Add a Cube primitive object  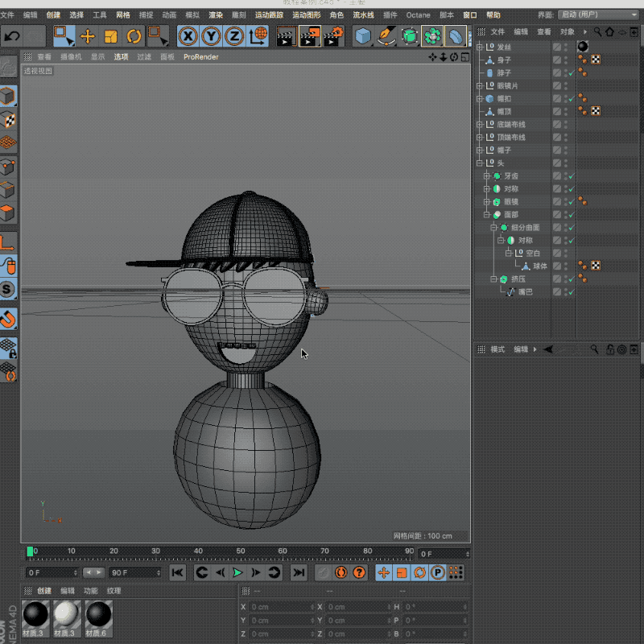point(364,36)
